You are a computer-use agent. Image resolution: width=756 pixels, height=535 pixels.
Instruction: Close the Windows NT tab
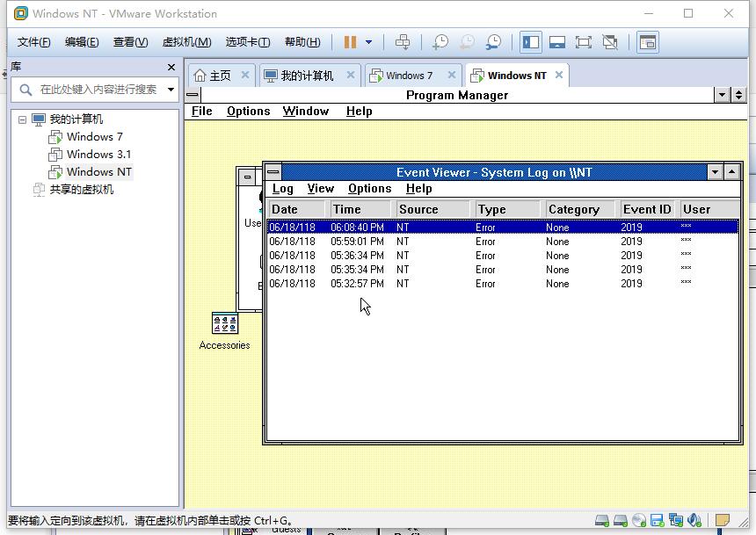click(x=559, y=76)
